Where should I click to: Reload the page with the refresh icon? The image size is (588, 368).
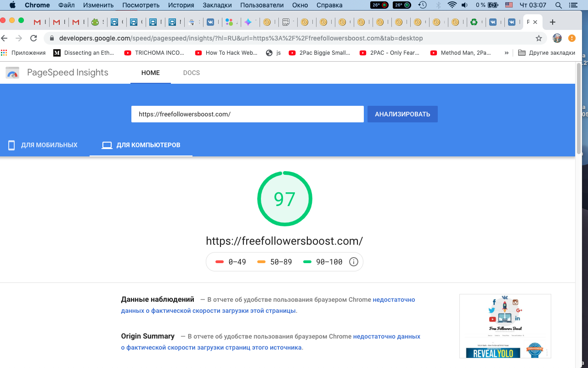click(33, 38)
